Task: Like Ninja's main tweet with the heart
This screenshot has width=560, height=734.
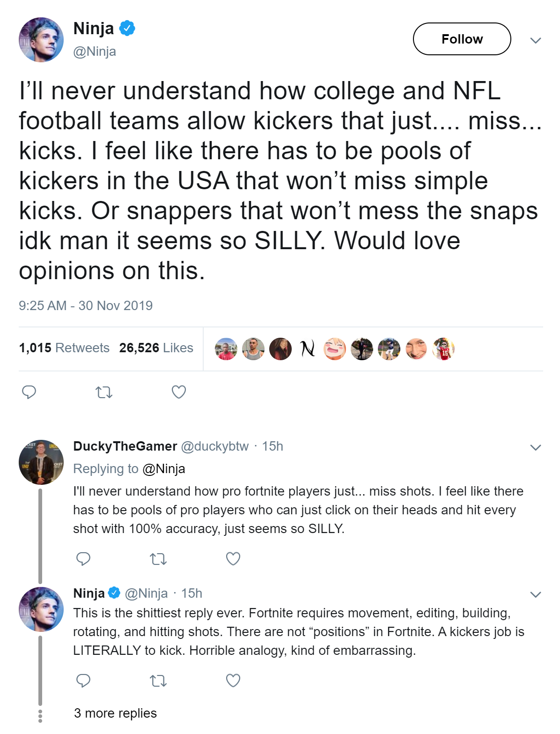Action: 179,392
